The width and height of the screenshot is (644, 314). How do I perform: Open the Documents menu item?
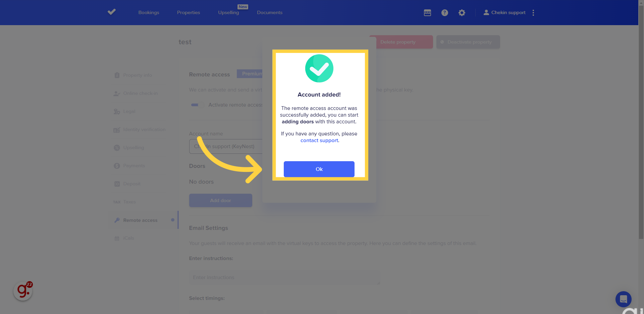pyautogui.click(x=270, y=13)
